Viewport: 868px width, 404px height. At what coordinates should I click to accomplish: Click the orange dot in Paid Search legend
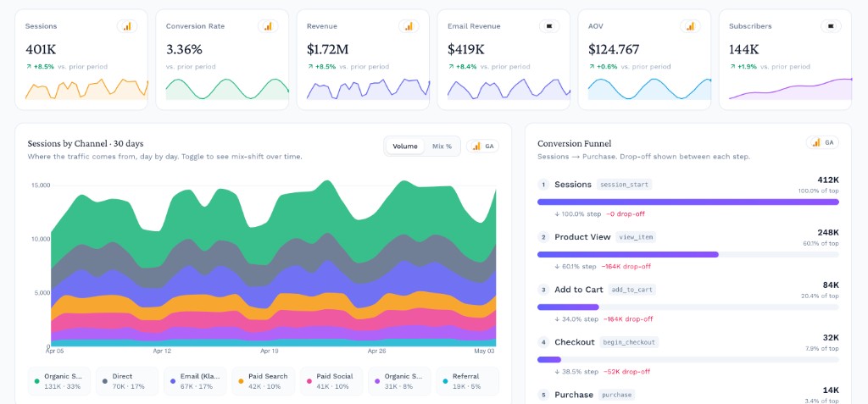[241, 381]
